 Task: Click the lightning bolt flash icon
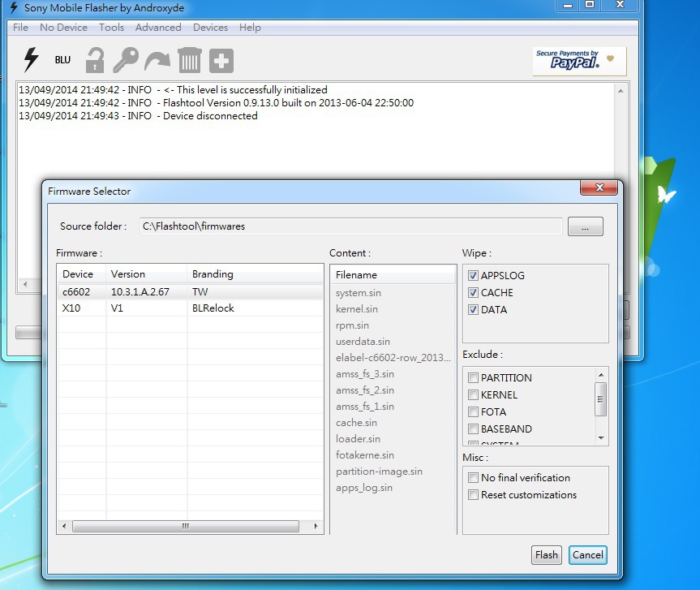point(31,59)
